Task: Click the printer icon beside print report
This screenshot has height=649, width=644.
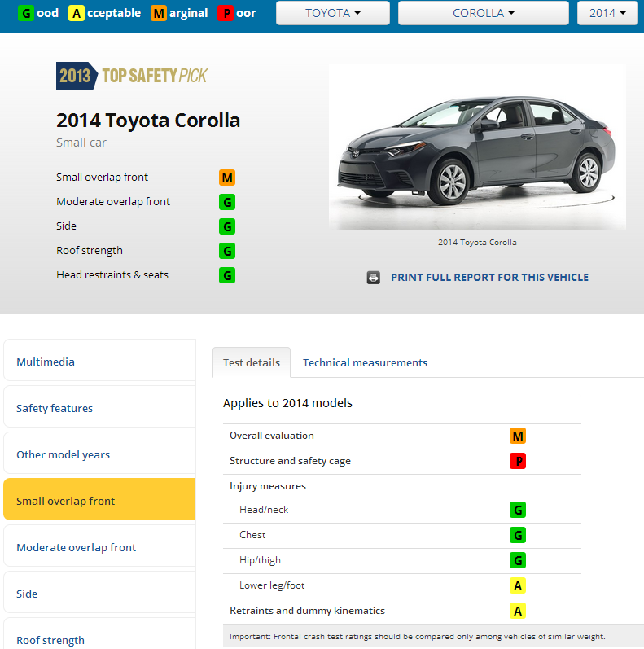Action: tap(374, 278)
